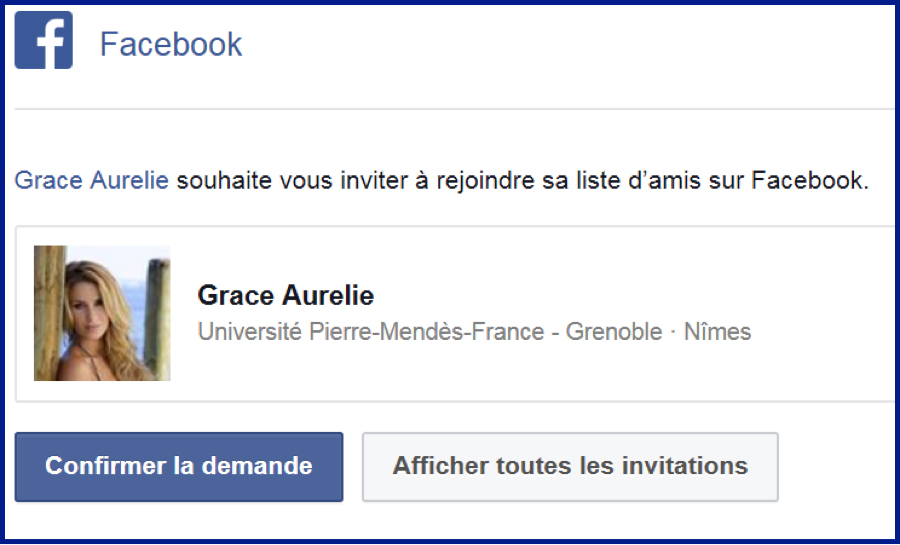
Task: Click the word "Grenoble" in profile details
Action: (614, 331)
